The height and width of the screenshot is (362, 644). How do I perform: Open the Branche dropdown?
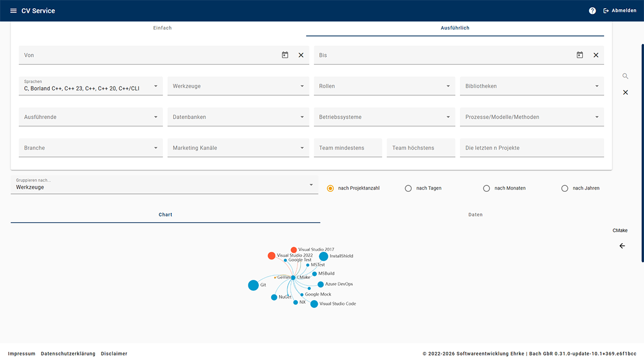point(91,148)
